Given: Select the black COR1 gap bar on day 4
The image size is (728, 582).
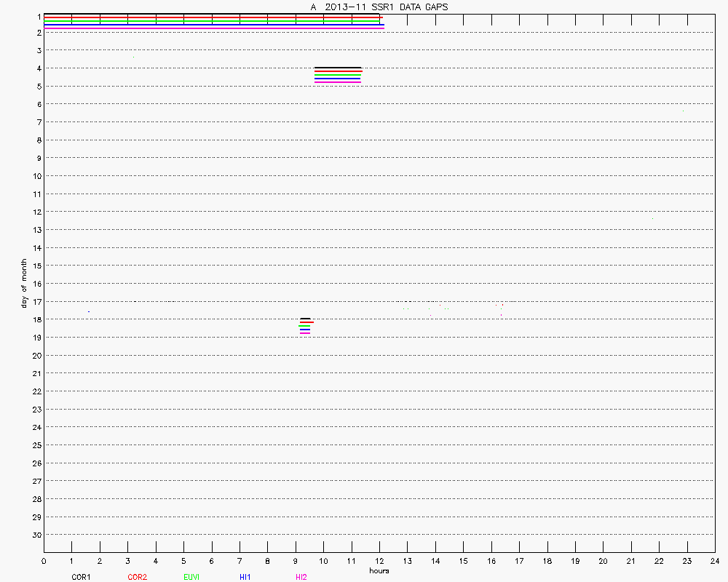Looking at the screenshot, I should [x=338, y=68].
